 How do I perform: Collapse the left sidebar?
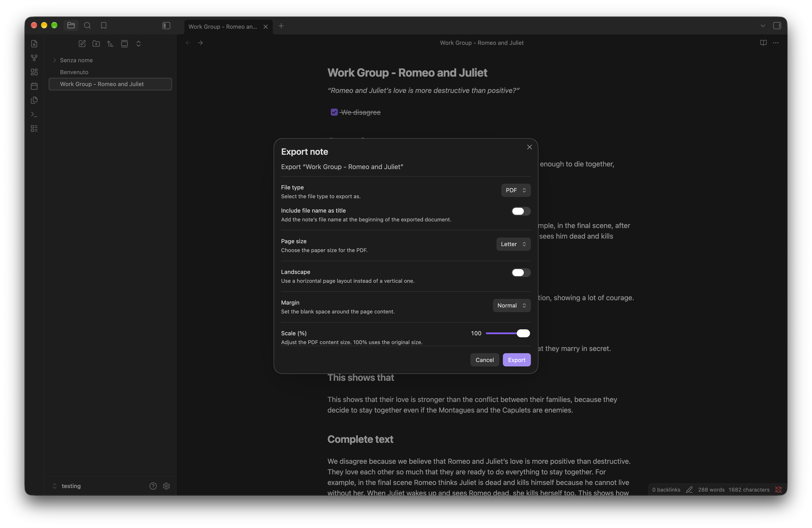[x=166, y=26]
